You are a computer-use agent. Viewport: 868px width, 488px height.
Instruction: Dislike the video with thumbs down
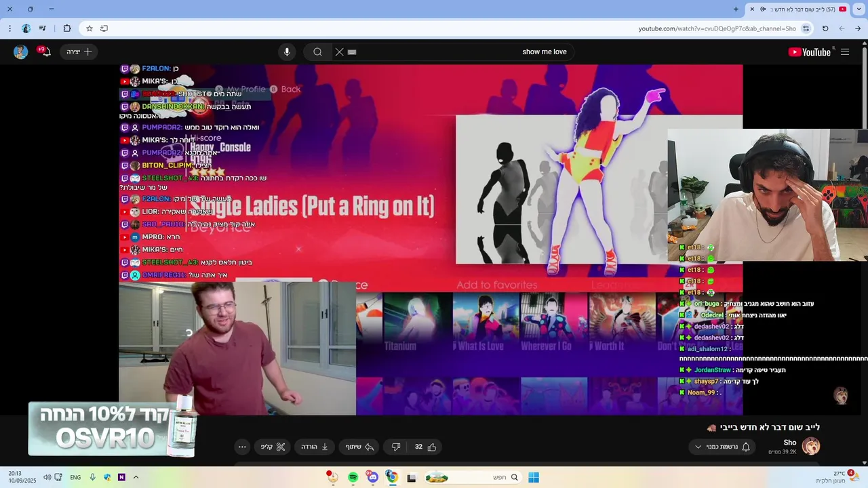pos(396,447)
